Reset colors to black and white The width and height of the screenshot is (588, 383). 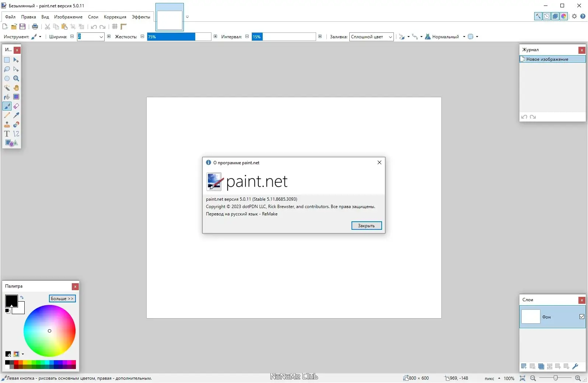7,311
